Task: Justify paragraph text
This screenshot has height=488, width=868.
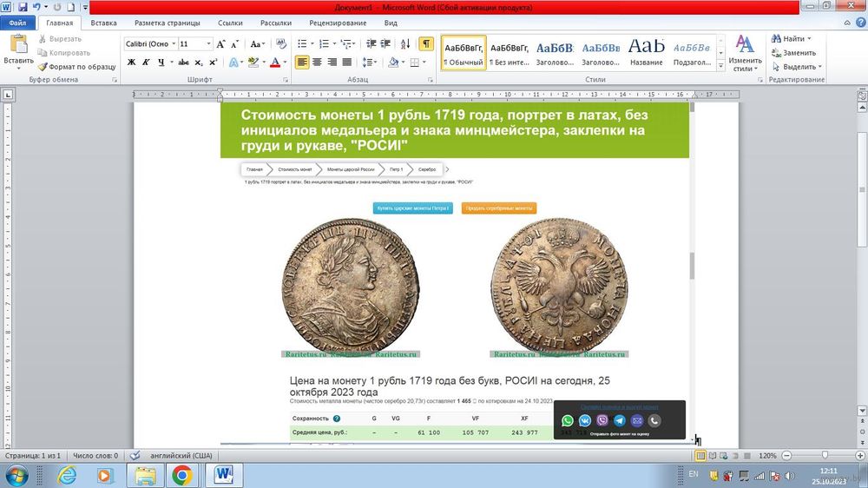Action: point(347,62)
